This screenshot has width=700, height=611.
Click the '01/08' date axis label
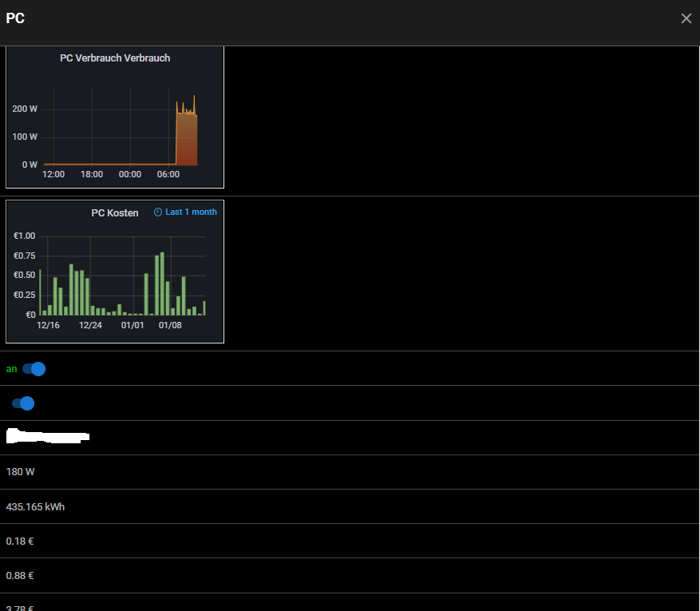click(170, 325)
